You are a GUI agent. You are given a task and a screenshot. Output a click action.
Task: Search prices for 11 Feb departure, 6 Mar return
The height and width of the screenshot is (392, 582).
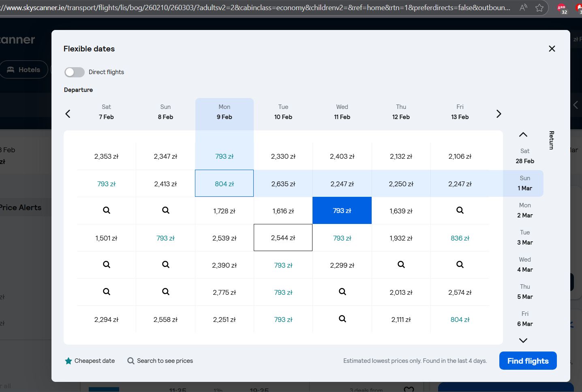coord(342,319)
